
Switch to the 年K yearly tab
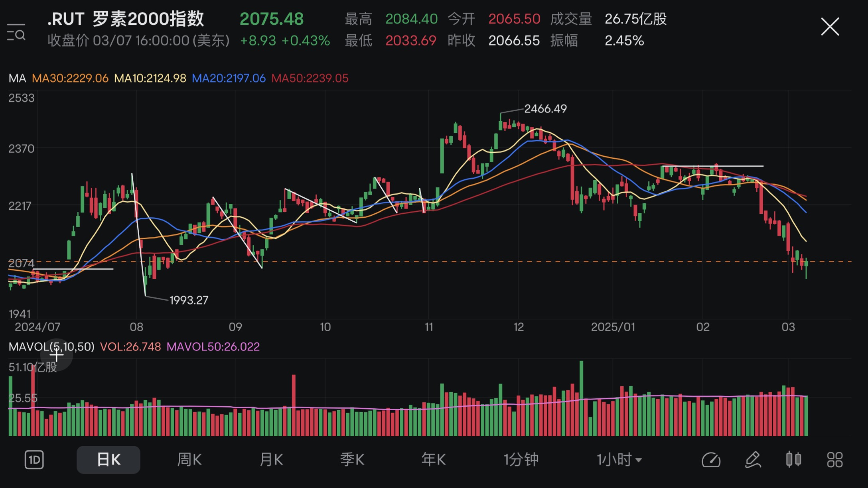click(434, 460)
